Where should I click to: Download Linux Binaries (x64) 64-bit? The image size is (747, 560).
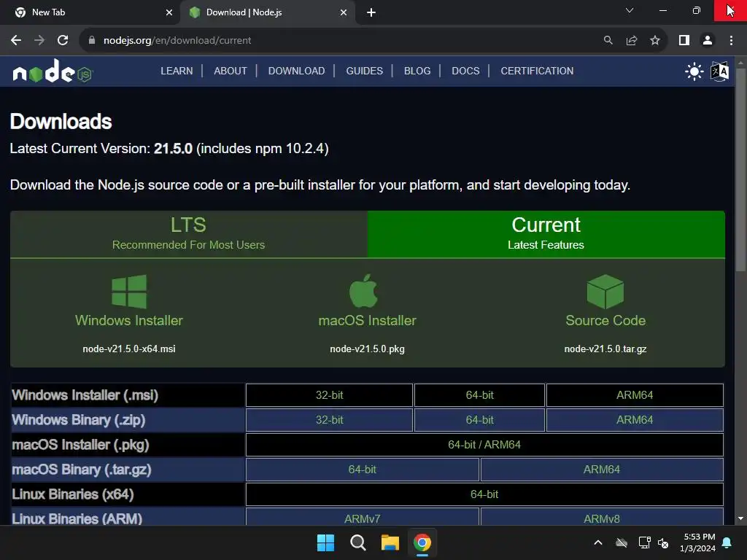point(484,494)
